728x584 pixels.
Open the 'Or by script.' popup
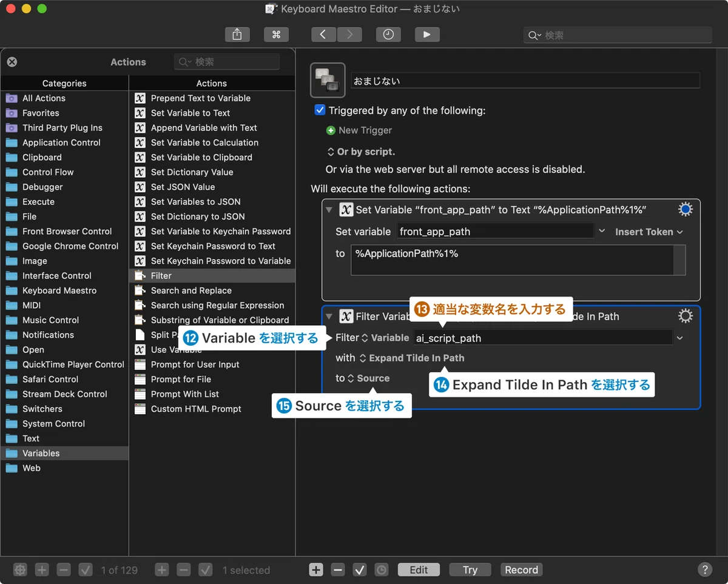click(x=361, y=152)
